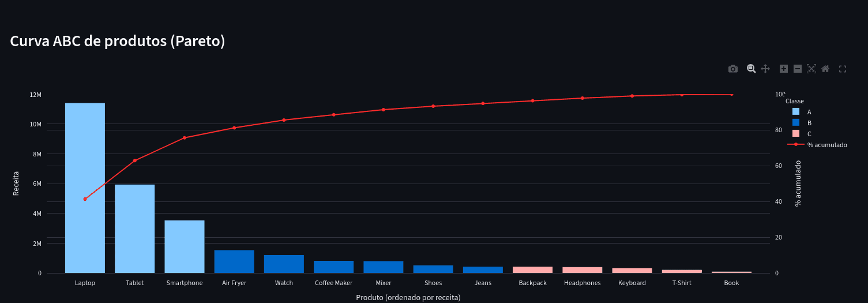The width and height of the screenshot is (868, 303).
Task: Click the 'Tablet' x-axis label
Action: pos(134,283)
